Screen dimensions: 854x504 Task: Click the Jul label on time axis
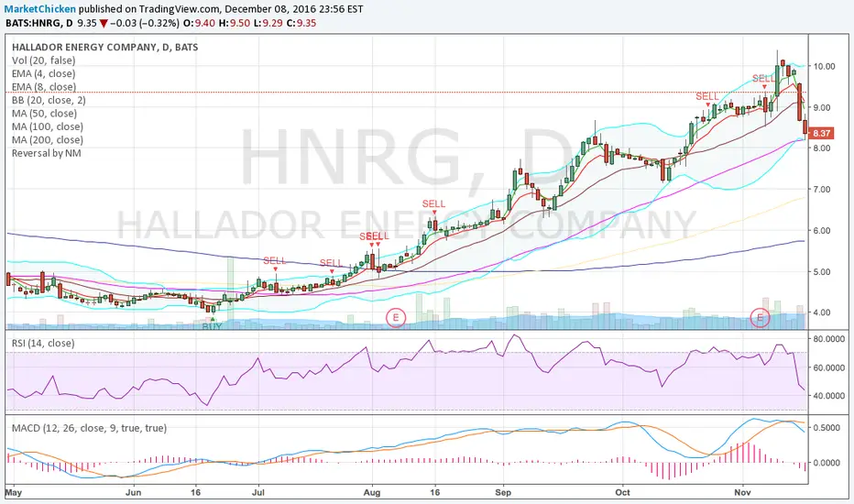click(258, 493)
